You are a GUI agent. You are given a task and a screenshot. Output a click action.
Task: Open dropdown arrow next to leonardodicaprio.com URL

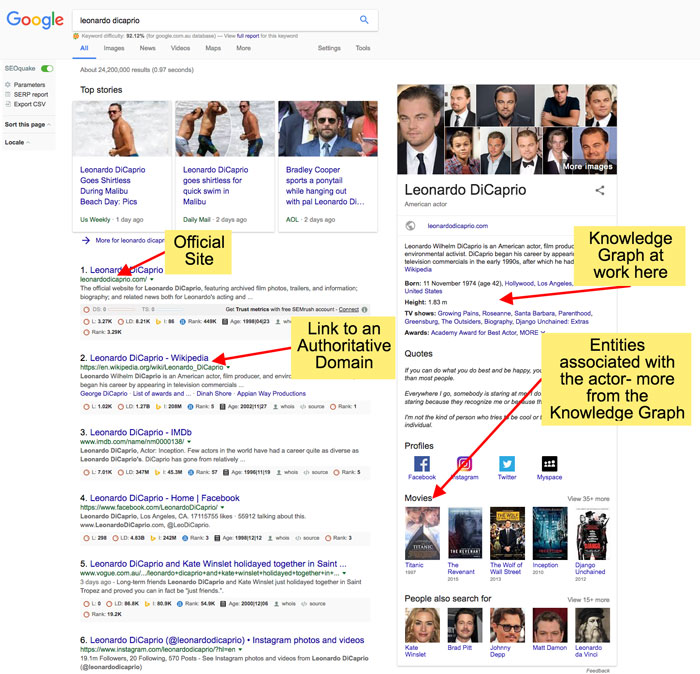click(x=152, y=279)
